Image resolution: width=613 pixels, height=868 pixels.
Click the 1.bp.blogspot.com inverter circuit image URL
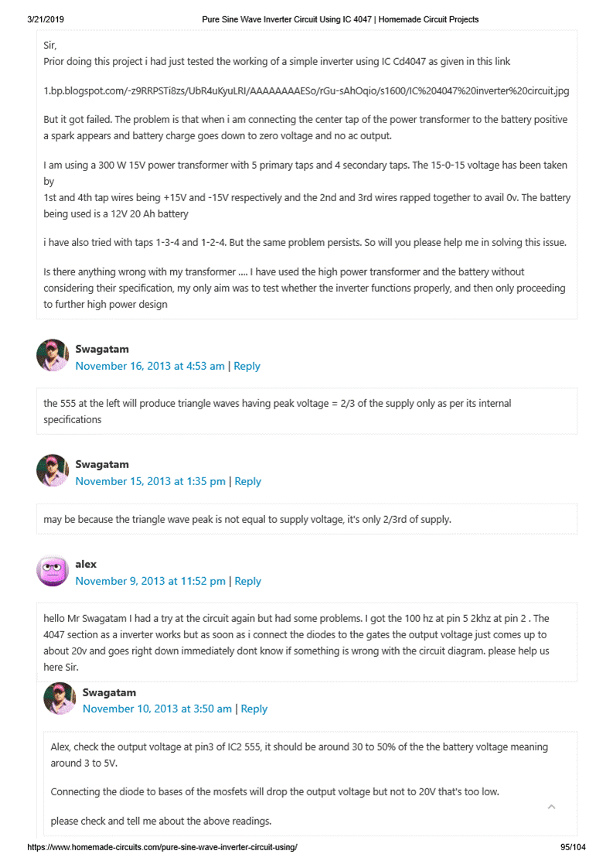click(x=306, y=91)
